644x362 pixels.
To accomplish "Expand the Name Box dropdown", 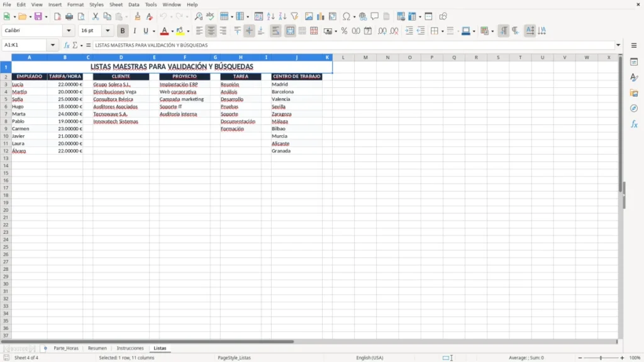I will pyautogui.click(x=53, y=45).
